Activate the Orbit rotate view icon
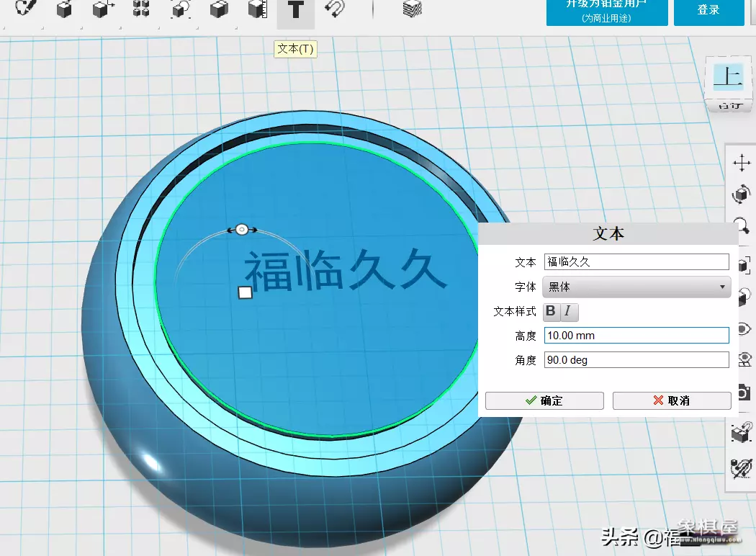The width and height of the screenshot is (756, 556). click(741, 194)
